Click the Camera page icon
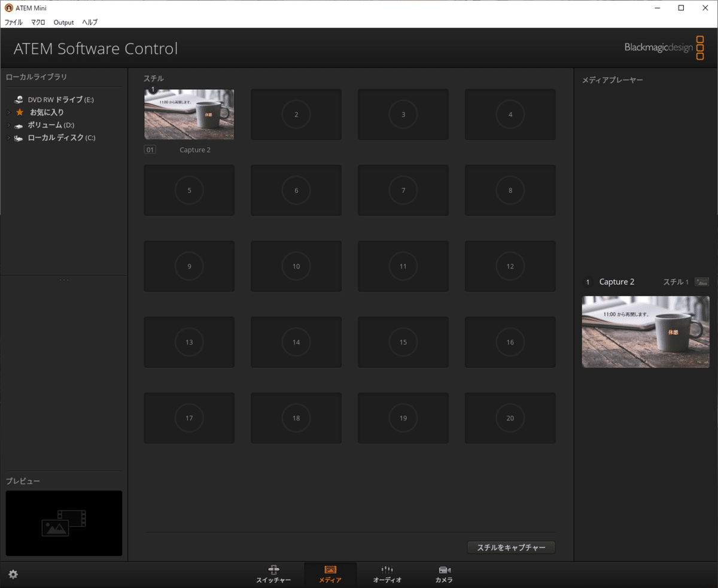Image resolution: width=718 pixels, height=588 pixels. (444, 570)
